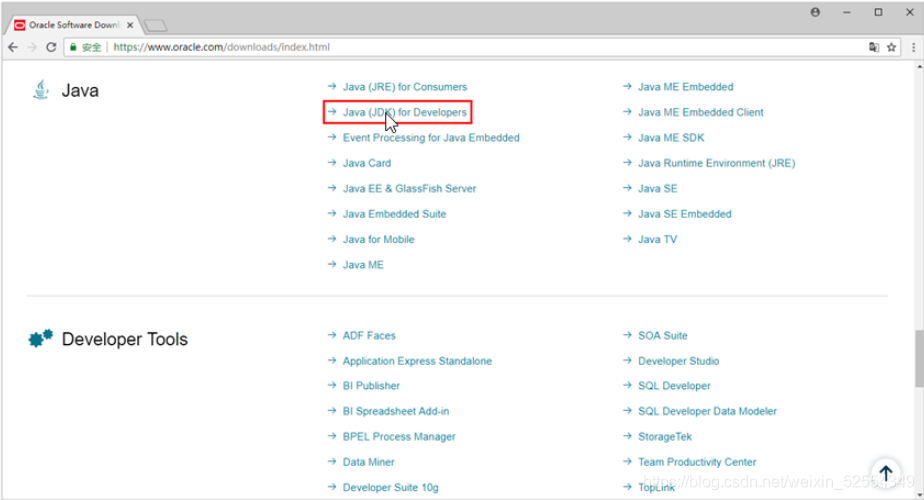The height and width of the screenshot is (500, 924).
Task: Open the Java ME Embedded link
Action: (685, 87)
